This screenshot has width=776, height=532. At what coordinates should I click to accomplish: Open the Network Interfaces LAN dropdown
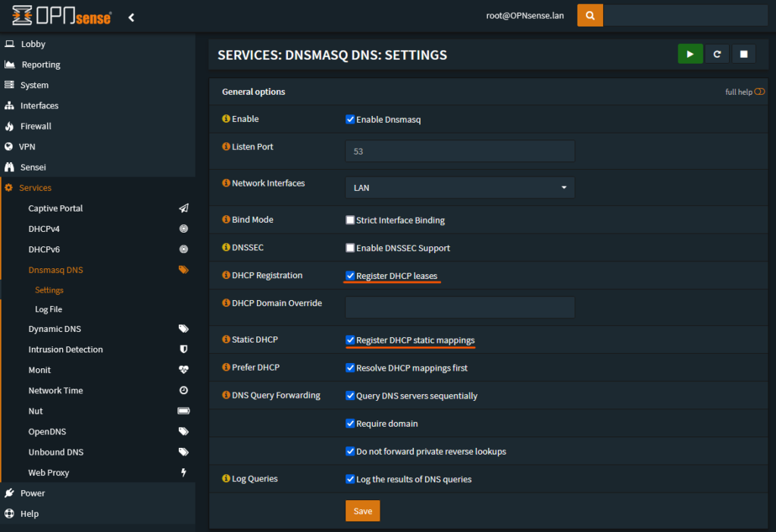[x=460, y=187]
